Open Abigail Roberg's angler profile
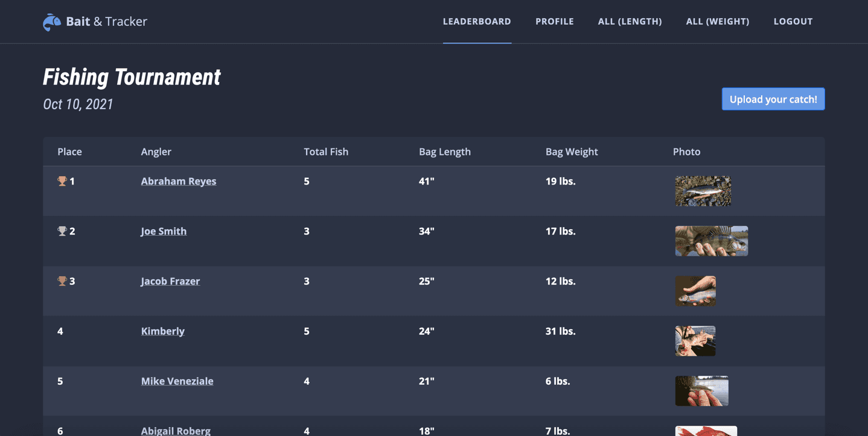Viewport: 868px width, 436px height. [x=176, y=431]
